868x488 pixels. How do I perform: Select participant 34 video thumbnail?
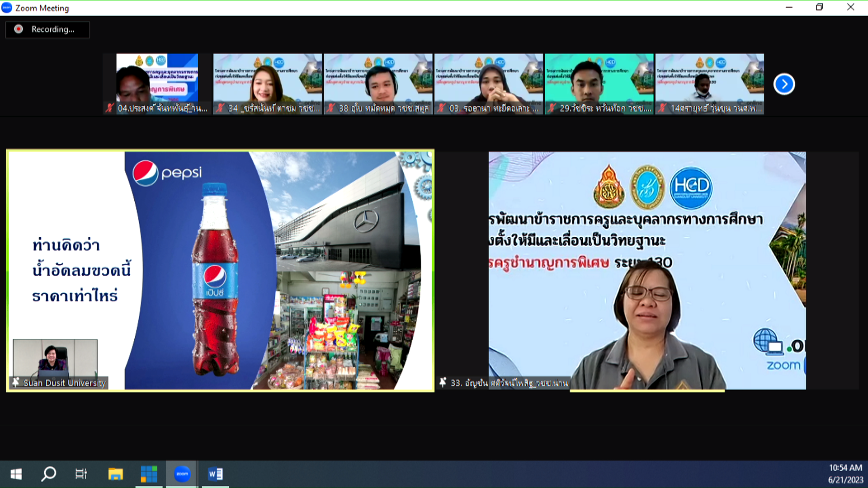pos(268,84)
